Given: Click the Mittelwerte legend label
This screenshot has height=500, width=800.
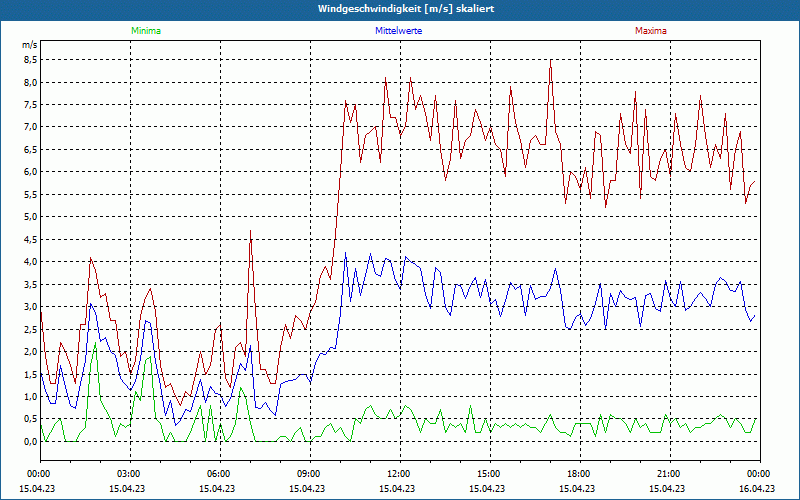Looking at the screenshot, I should tap(398, 31).
